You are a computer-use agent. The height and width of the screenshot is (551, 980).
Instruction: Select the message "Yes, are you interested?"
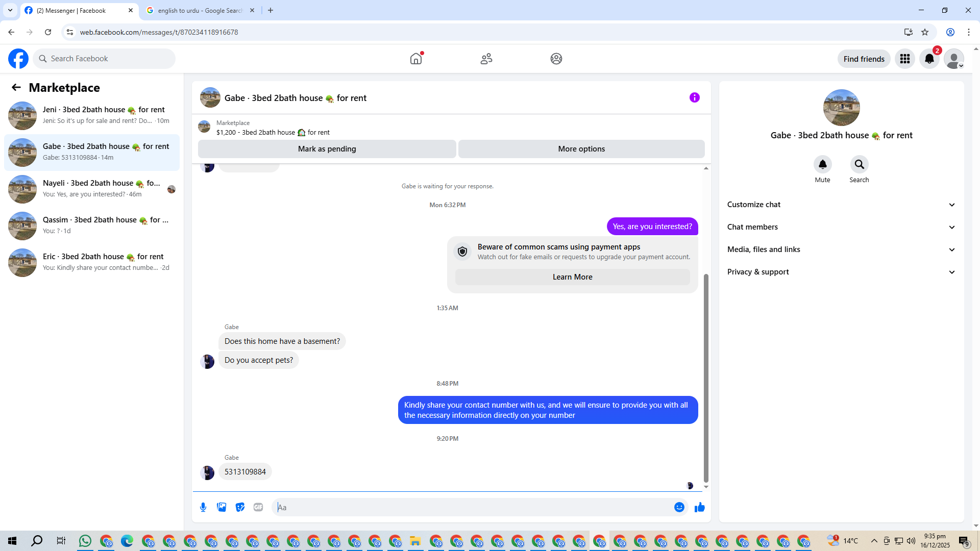click(652, 227)
